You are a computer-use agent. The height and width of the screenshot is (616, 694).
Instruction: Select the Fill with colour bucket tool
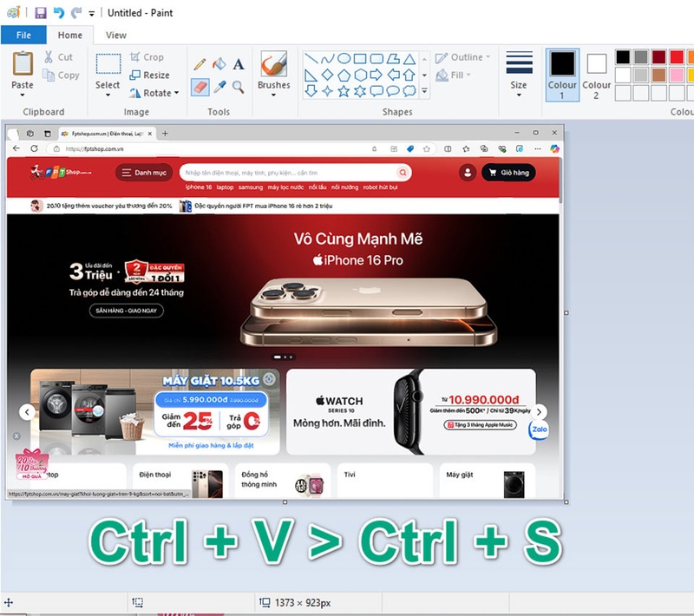click(219, 64)
